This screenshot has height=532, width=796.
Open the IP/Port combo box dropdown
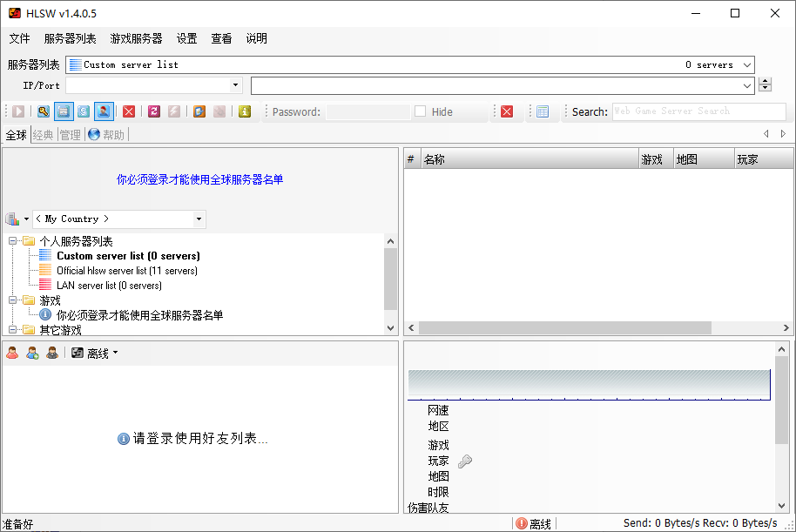tap(235, 85)
